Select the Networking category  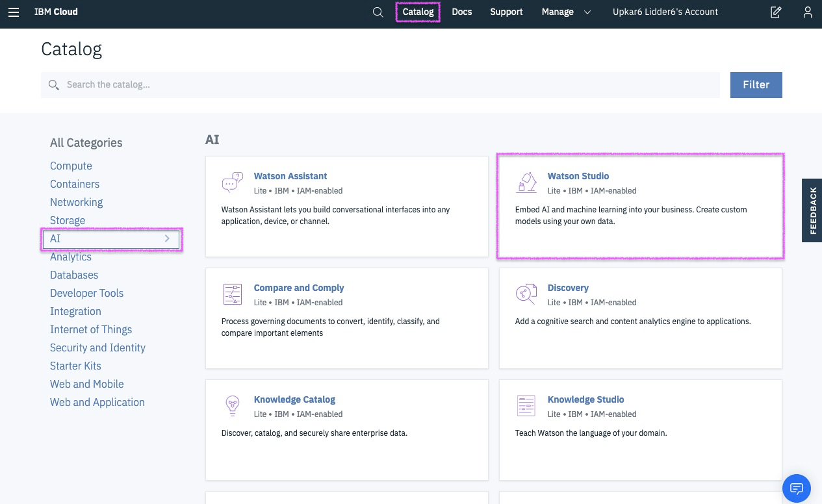point(76,202)
